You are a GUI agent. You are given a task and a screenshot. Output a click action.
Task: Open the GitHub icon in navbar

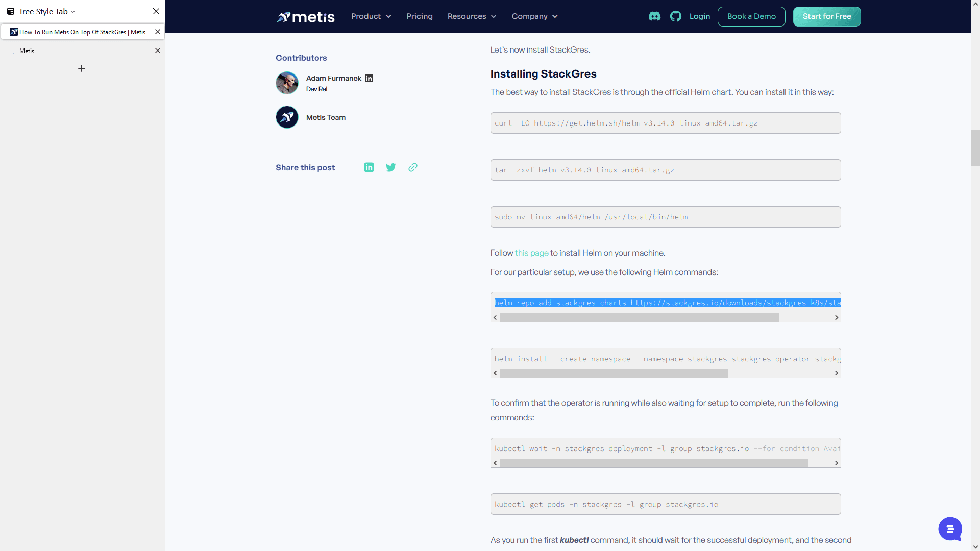pyautogui.click(x=676, y=16)
